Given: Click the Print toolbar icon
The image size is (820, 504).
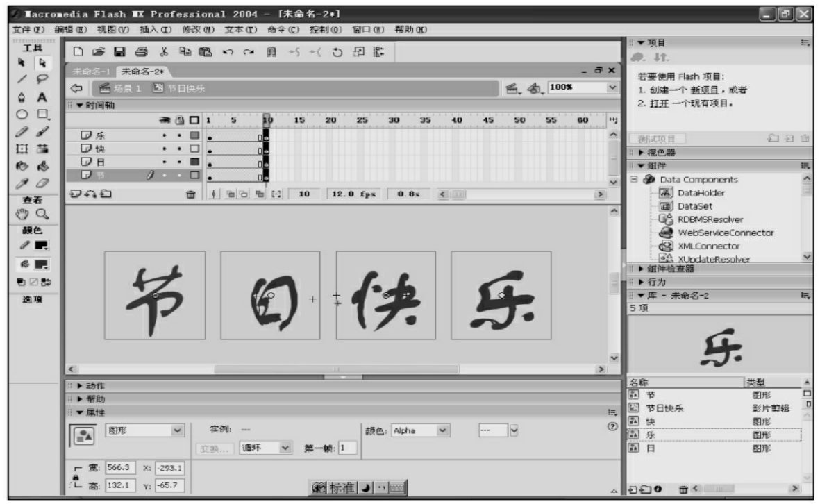Looking at the screenshot, I should click(141, 51).
